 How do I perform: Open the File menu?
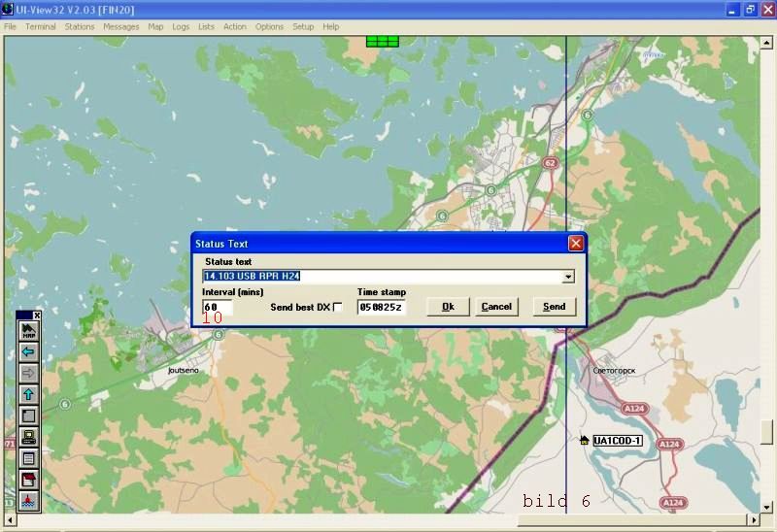pos(10,27)
